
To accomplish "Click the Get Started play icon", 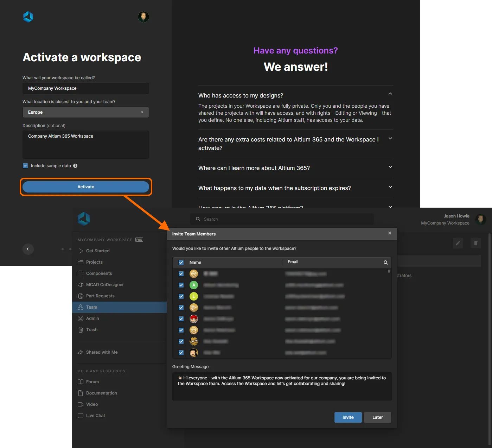I will [x=81, y=251].
